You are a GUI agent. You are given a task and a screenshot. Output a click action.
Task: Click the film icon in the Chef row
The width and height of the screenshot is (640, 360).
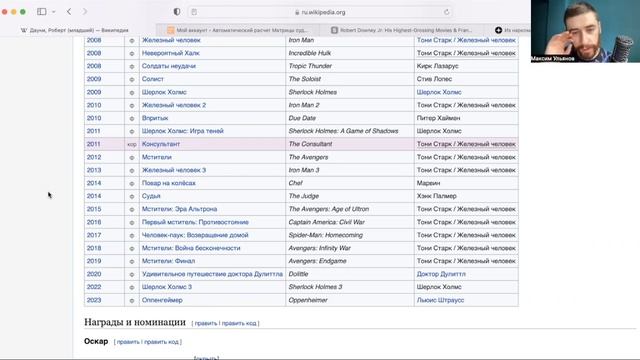[x=132, y=184]
